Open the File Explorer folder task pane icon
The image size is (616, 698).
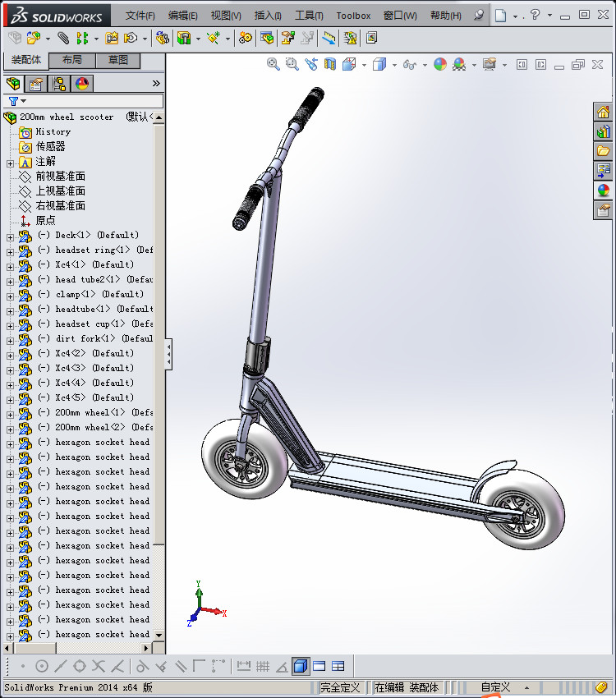(x=604, y=151)
